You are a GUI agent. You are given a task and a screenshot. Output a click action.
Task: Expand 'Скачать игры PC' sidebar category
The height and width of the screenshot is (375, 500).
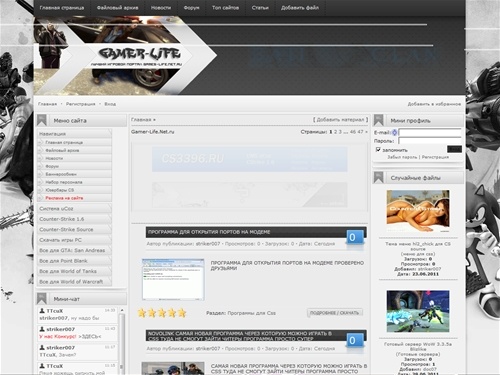pos(75,240)
